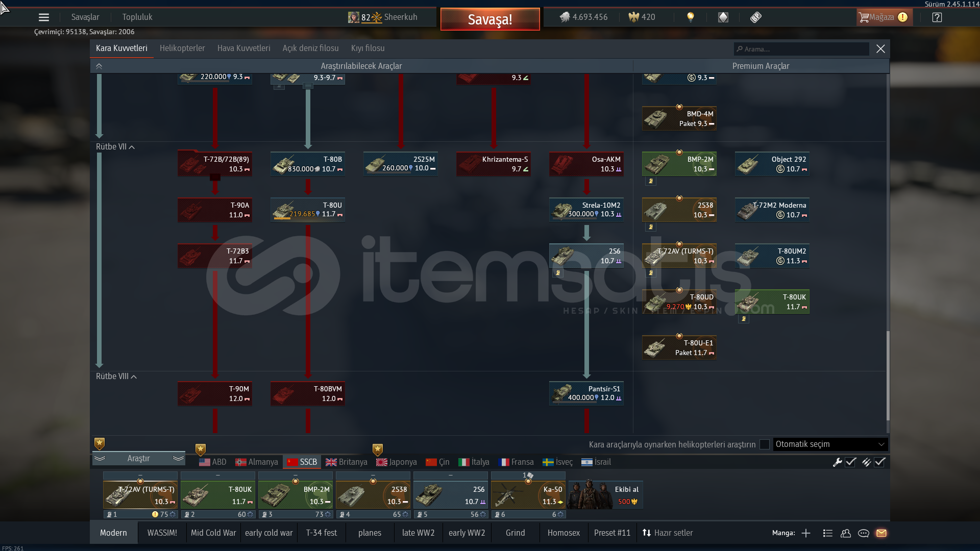Screen dimensions: 980x551
Task: Select the Osa-AKM vehicle card
Action: tap(586, 164)
